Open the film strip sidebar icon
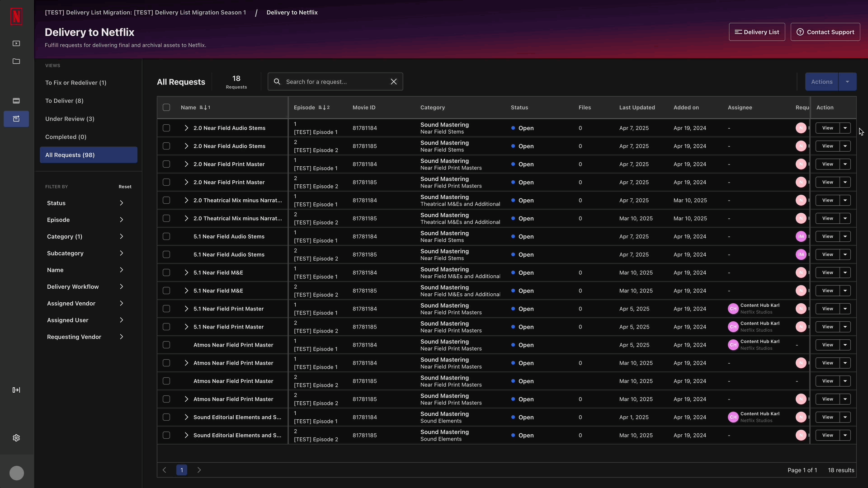868x488 pixels. pyautogui.click(x=16, y=101)
